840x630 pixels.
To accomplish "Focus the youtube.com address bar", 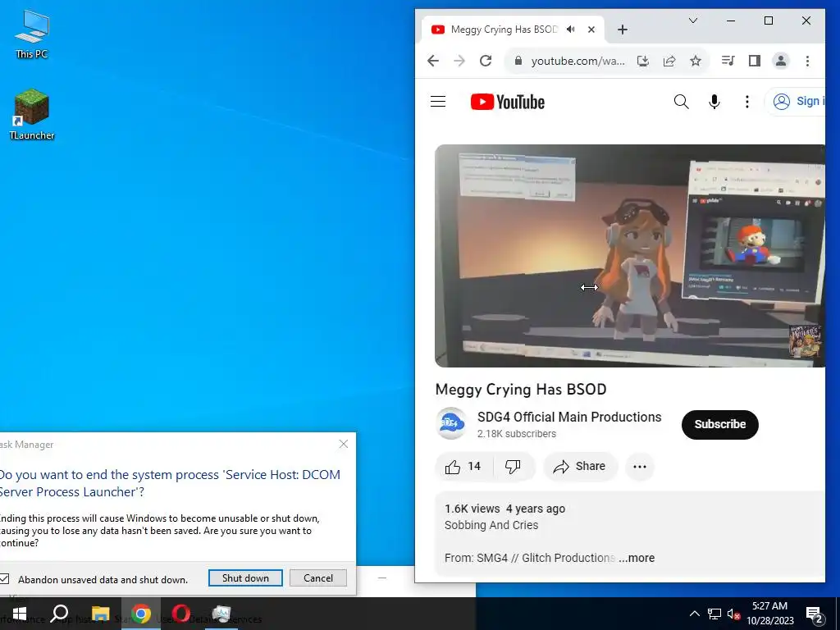I will coord(577,61).
